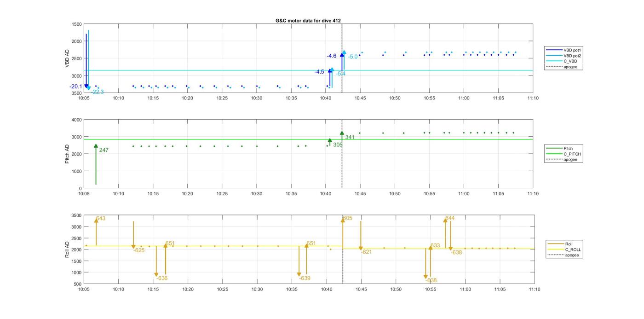Viewport: 644px width, 319px height.
Task: Click the '1500' tick on the VBD axis
Action: [76, 24]
